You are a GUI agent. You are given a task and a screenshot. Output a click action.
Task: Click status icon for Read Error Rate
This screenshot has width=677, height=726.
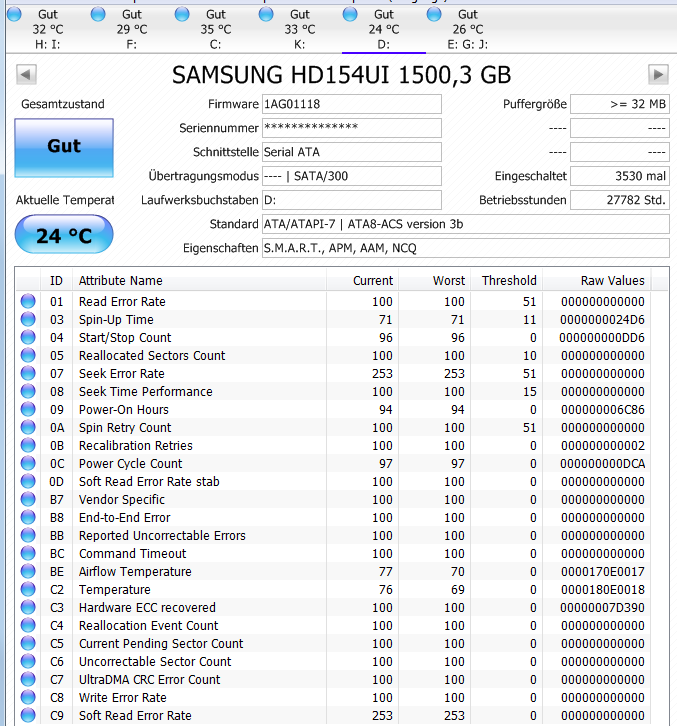[28, 301]
